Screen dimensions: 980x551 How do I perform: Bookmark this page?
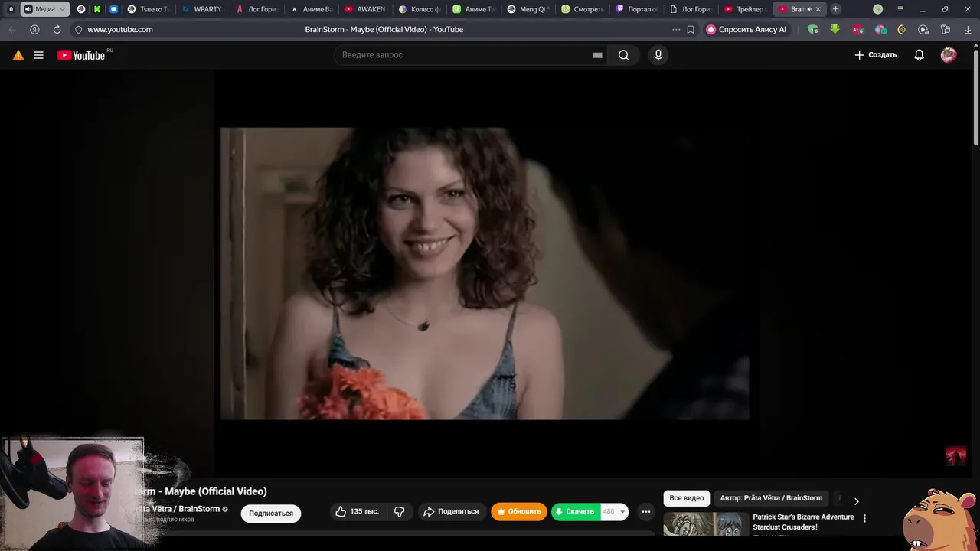pos(691,29)
